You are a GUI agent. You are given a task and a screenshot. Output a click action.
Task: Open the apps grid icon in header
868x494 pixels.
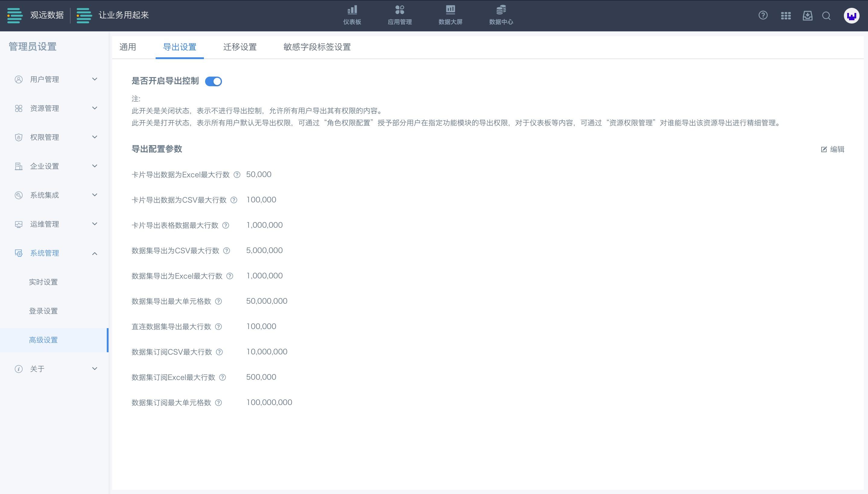click(x=786, y=16)
